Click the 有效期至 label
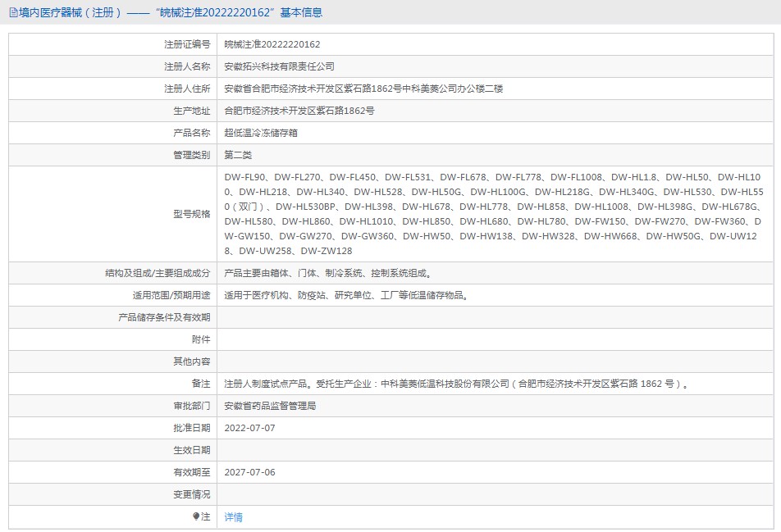 click(x=192, y=472)
